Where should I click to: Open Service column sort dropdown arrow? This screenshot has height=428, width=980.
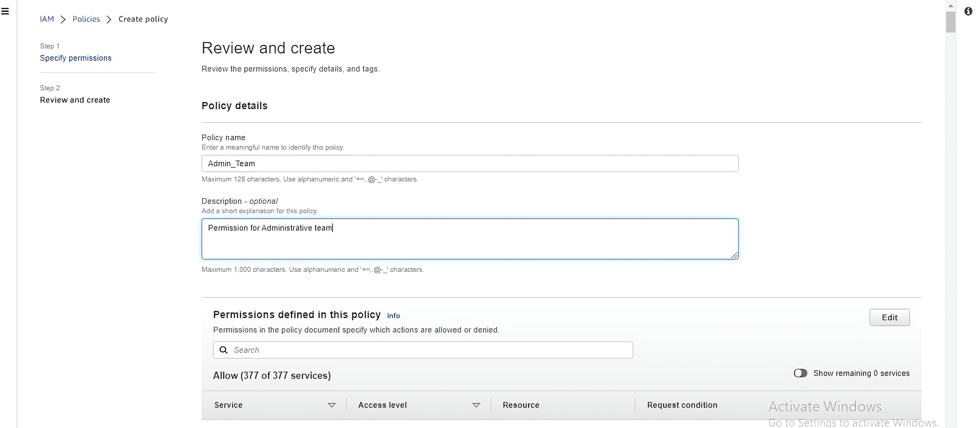[x=332, y=405]
